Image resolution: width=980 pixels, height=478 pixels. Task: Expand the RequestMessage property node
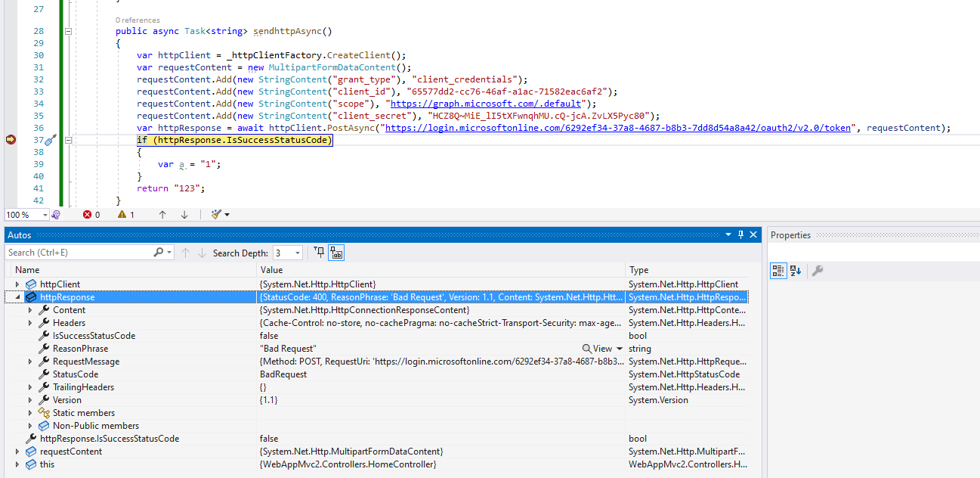30,362
